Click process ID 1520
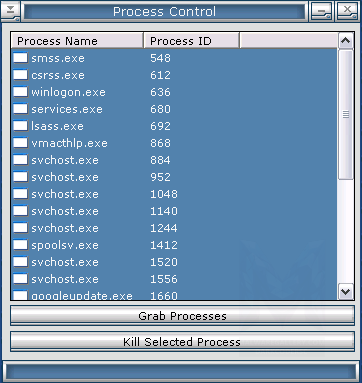362x383 pixels. click(x=164, y=262)
